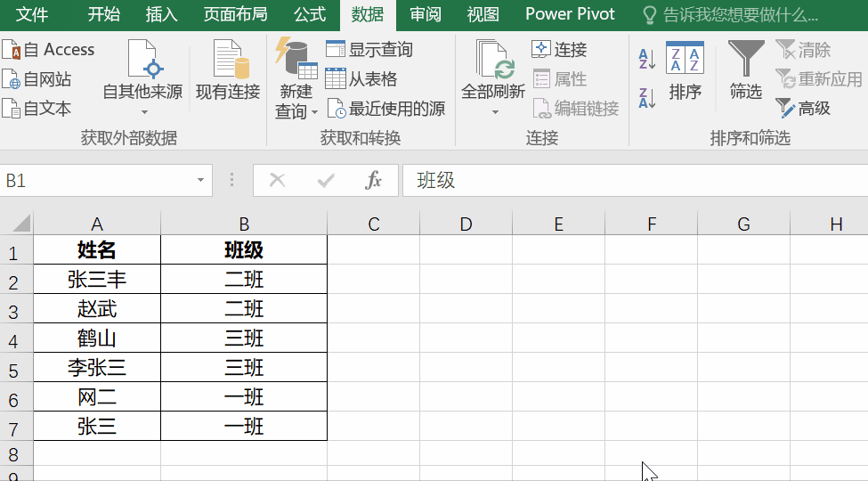
Task: Click the cell containing 网二
Action: [x=97, y=396]
